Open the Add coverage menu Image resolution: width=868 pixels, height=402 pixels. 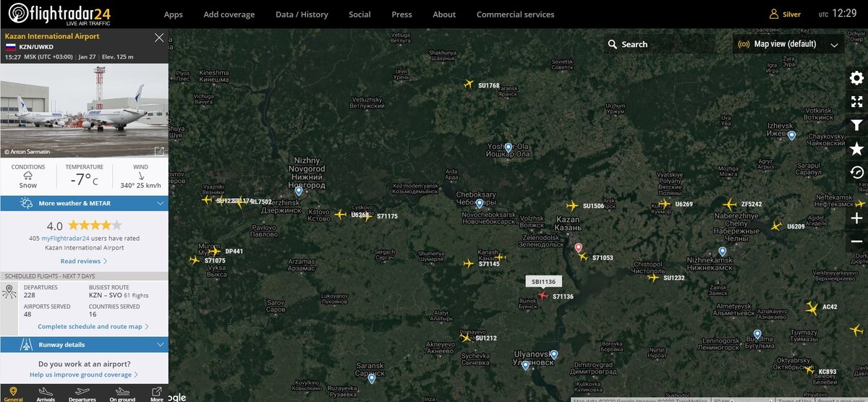(x=229, y=14)
